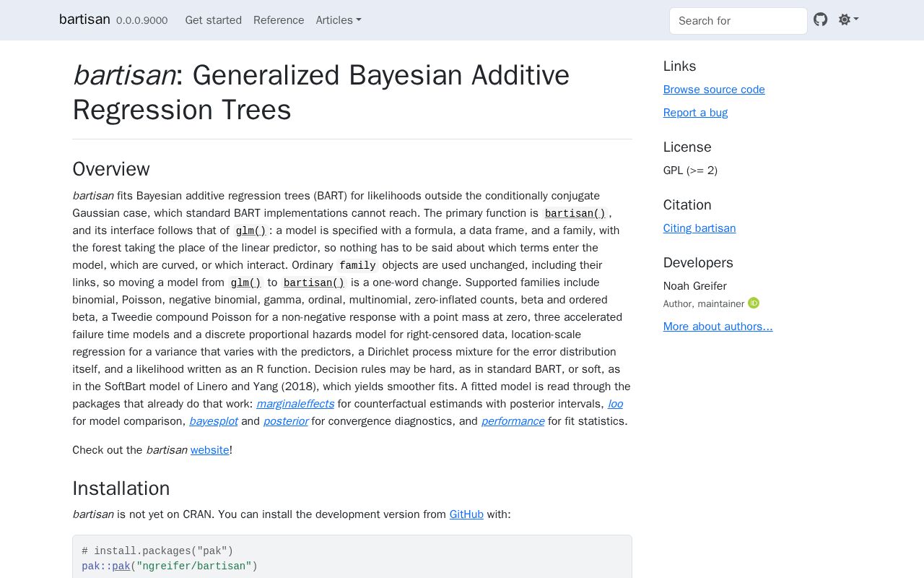Click the "ngreifer/bartisan" string in code
Screen dimensions: 924x578
coord(193,566)
